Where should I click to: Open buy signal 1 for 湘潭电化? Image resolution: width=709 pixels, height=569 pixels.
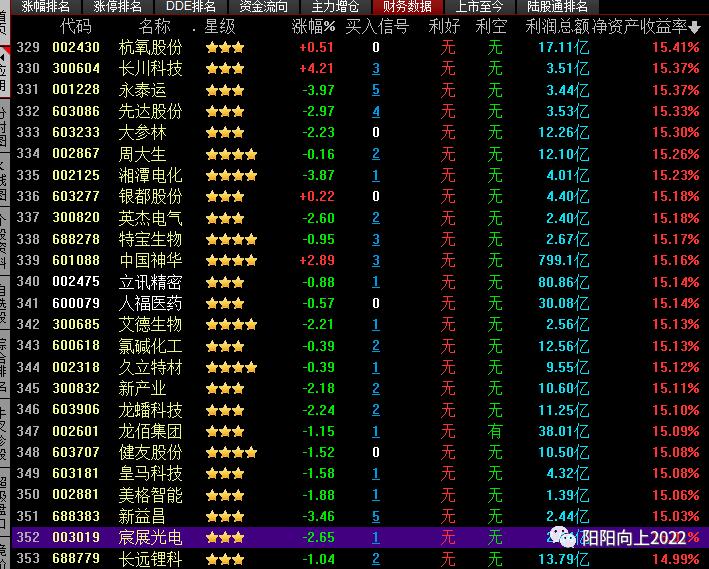(376, 175)
